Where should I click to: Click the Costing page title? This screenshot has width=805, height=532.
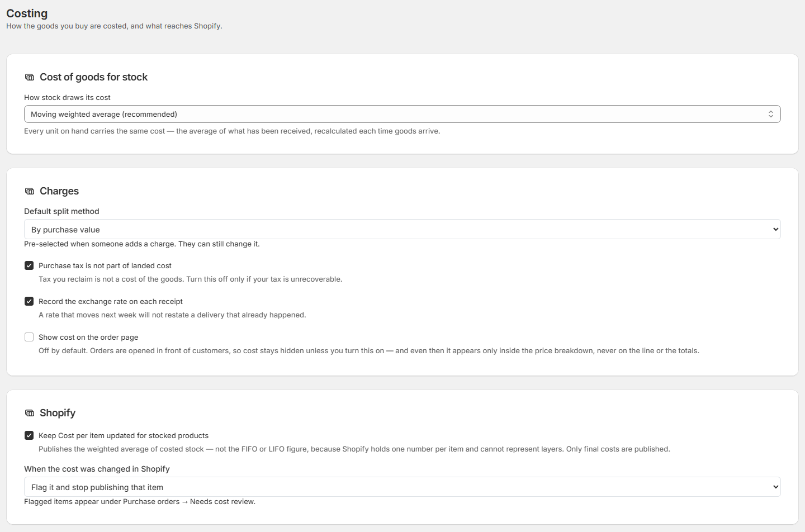pyautogui.click(x=27, y=13)
